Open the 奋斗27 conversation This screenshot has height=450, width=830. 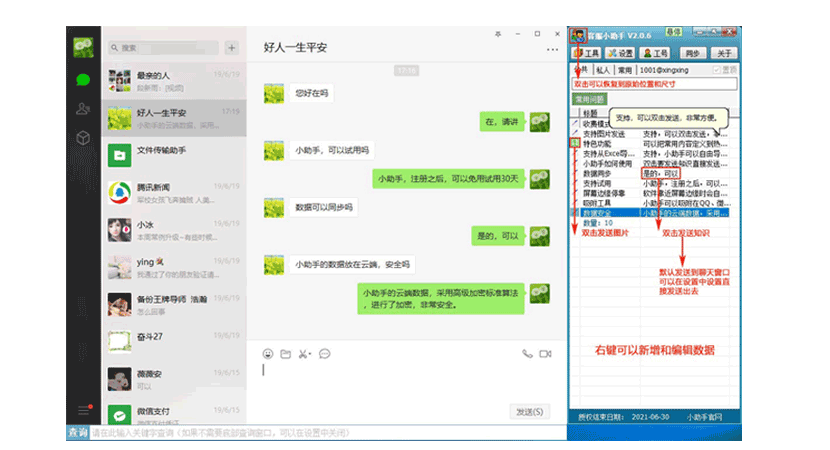coord(174,342)
